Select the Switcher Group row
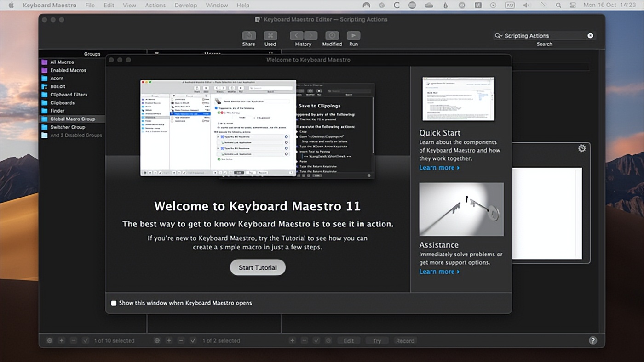Screen dimensions: 644x362 click(x=72, y=127)
